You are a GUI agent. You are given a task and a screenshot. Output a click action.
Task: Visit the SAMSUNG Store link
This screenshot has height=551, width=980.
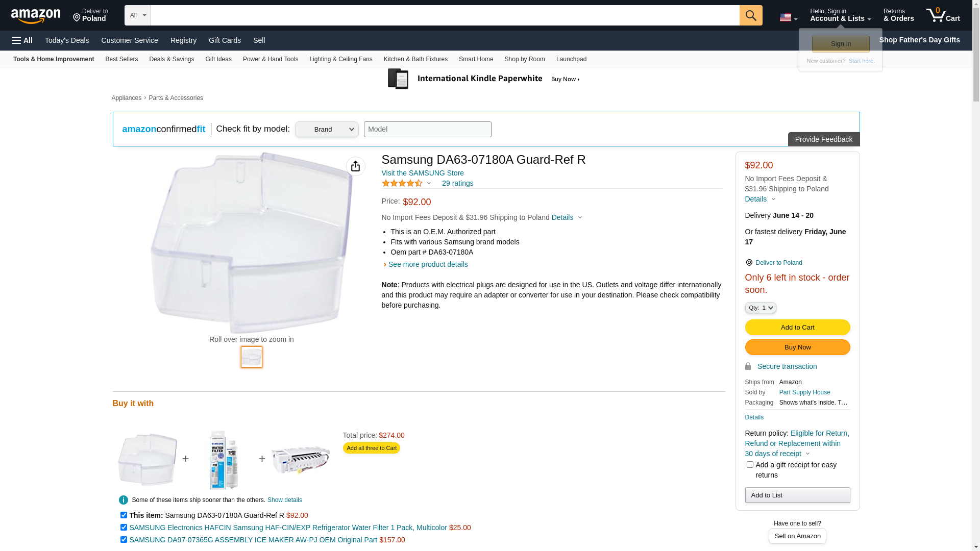point(423,173)
